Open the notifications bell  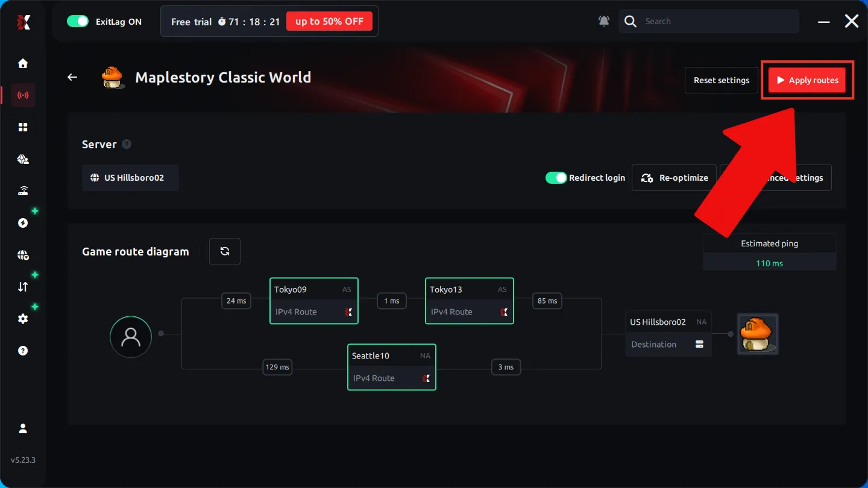pyautogui.click(x=603, y=21)
